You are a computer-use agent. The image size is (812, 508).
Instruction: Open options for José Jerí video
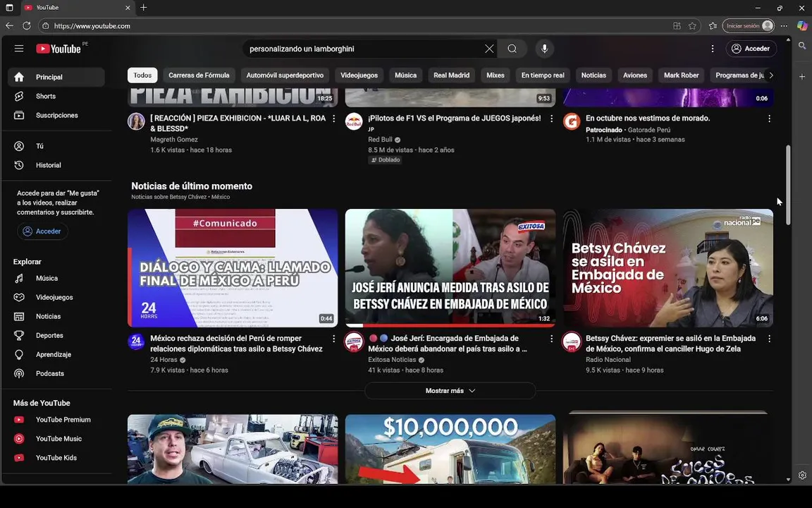(x=551, y=339)
